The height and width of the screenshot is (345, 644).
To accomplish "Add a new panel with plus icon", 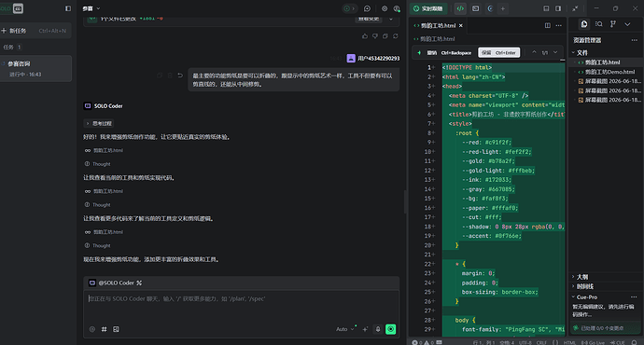I will 503,8.
